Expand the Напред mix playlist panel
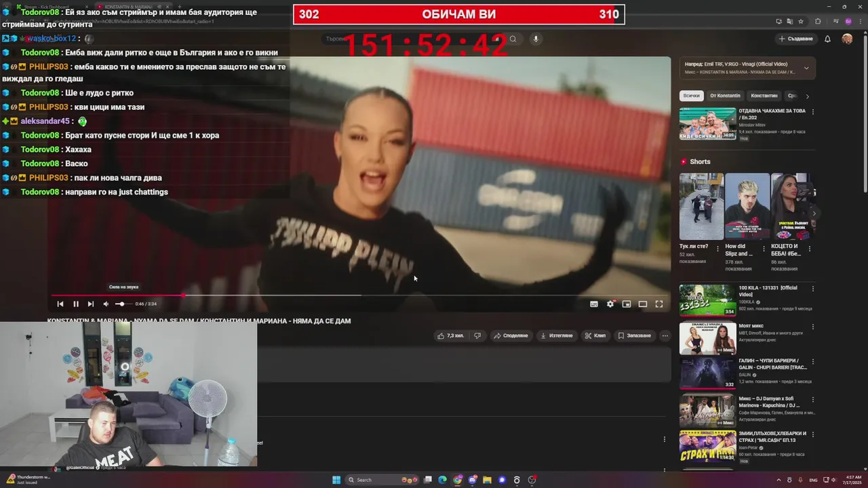 (806, 68)
